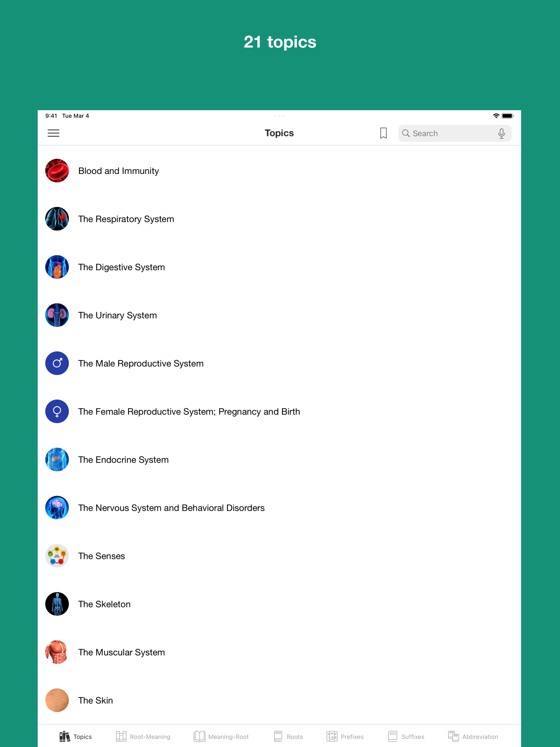The width and height of the screenshot is (560, 747).
Task: Open Blood and Immunity topic
Action: click(x=279, y=171)
